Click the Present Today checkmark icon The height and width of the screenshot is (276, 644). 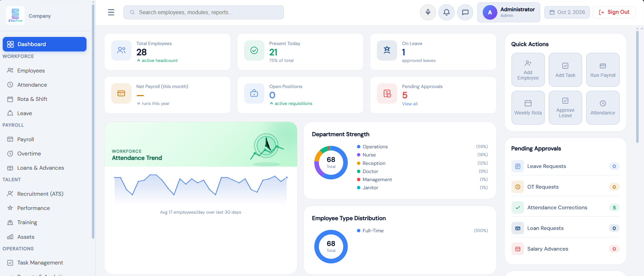254,50
